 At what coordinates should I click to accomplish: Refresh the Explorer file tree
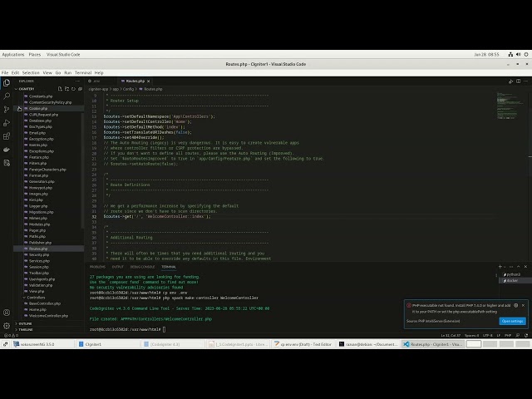pyautogui.click(x=73, y=89)
